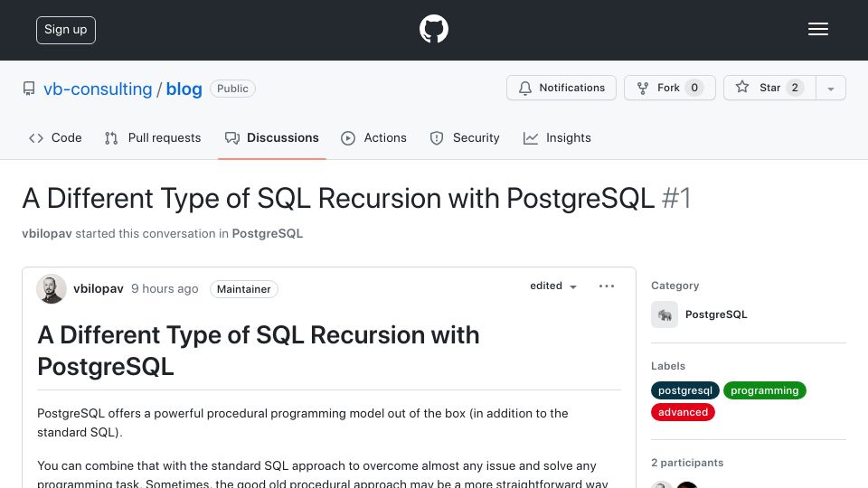Switch to the Discussions tab
Image resolution: width=868 pixels, height=488 pixels.
(x=272, y=137)
